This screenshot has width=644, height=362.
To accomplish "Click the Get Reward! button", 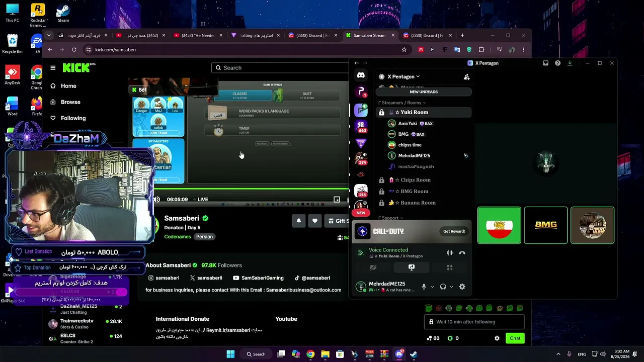I will click(x=454, y=231).
